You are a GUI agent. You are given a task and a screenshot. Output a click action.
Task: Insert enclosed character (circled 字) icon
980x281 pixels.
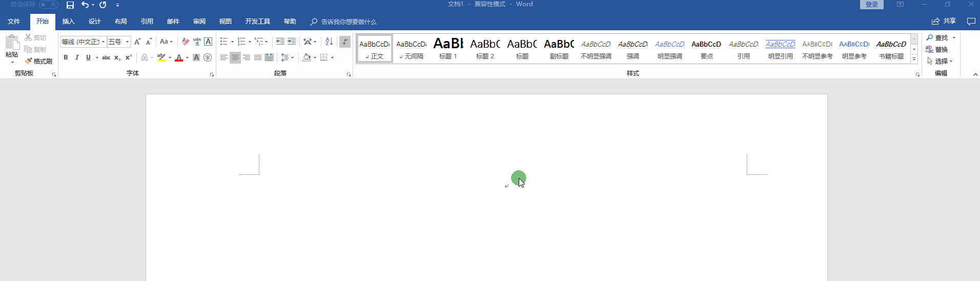208,57
